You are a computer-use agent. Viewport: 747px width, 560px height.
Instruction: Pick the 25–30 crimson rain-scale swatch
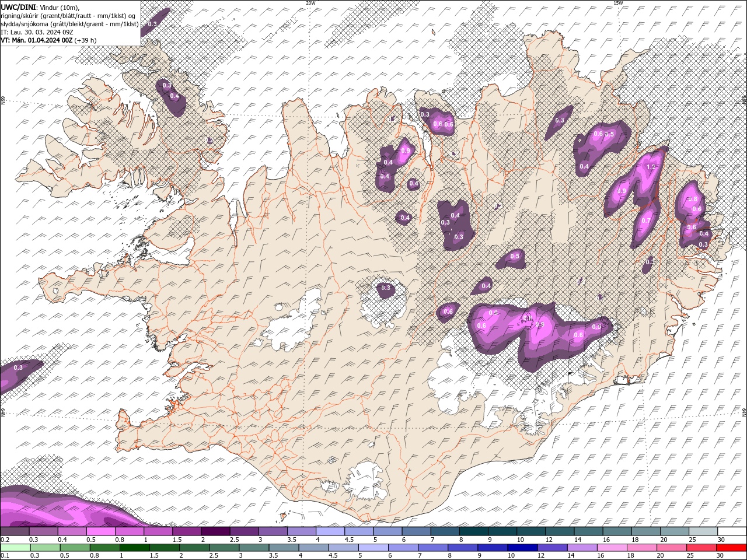tap(701, 548)
